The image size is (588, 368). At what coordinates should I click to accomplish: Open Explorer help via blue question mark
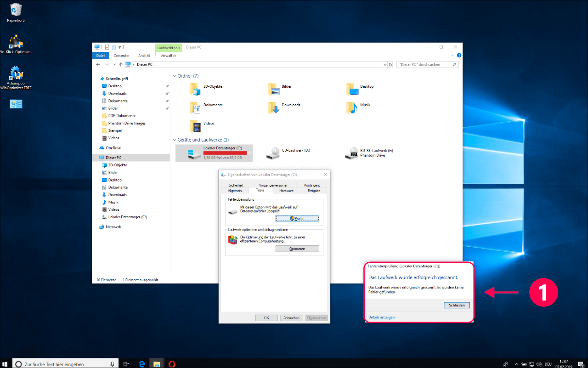[x=458, y=55]
